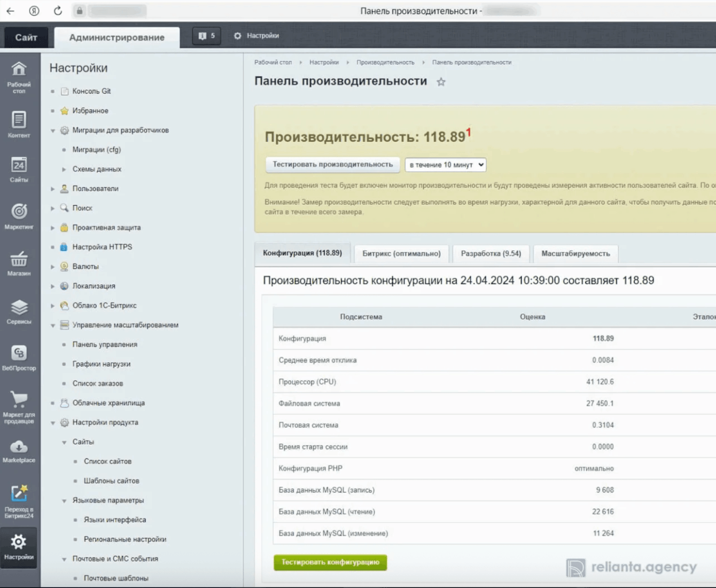Image resolution: width=716 pixels, height=588 pixels.
Task: Expand the Схемы данных tree node
Action: point(64,169)
